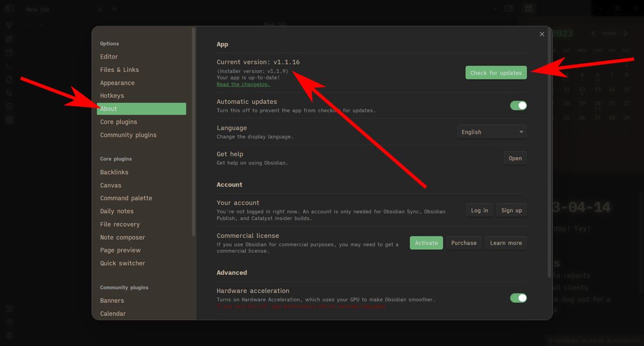This screenshot has width=644, height=346.
Task: Open the calendar icon in the left ribbon
Action: [x=9, y=52]
